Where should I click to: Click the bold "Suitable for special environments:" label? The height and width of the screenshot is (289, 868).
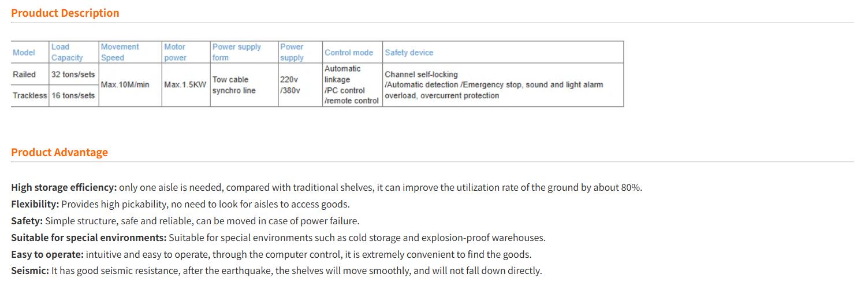(89, 238)
